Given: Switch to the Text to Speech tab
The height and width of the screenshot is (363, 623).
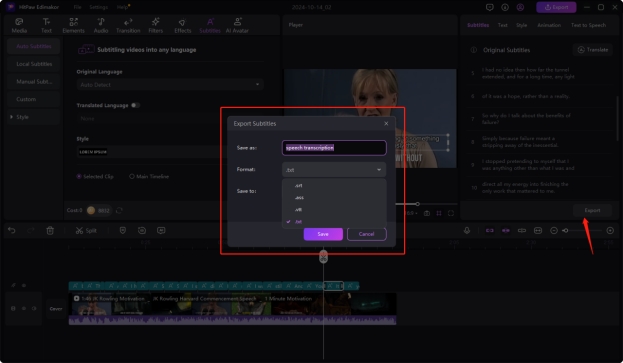Looking at the screenshot, I should point(588,25).
